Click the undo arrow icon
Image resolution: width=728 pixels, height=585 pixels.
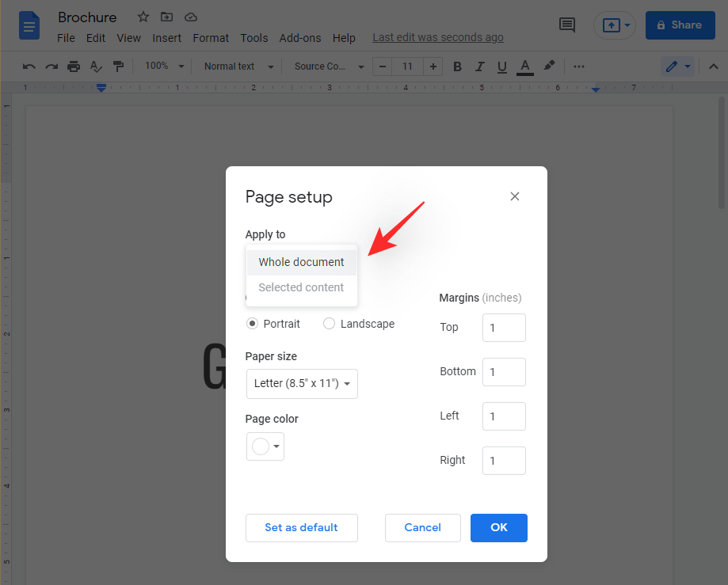click(x=29, y=66)
